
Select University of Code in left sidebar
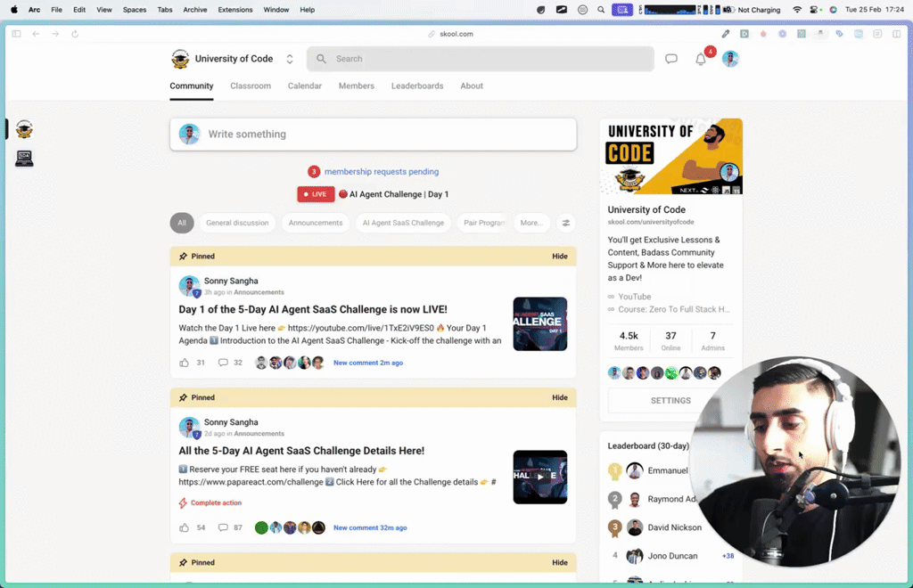click(x=24, y=129)
